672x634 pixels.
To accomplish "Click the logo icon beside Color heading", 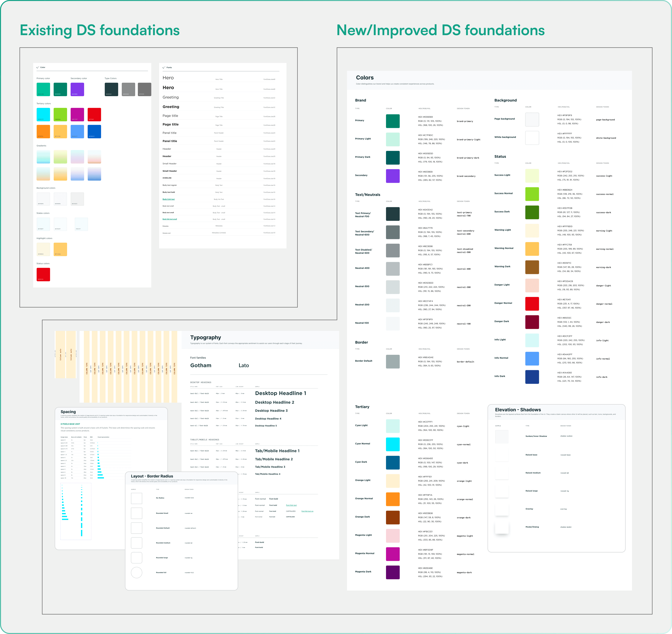I will [x=38, y=67].
